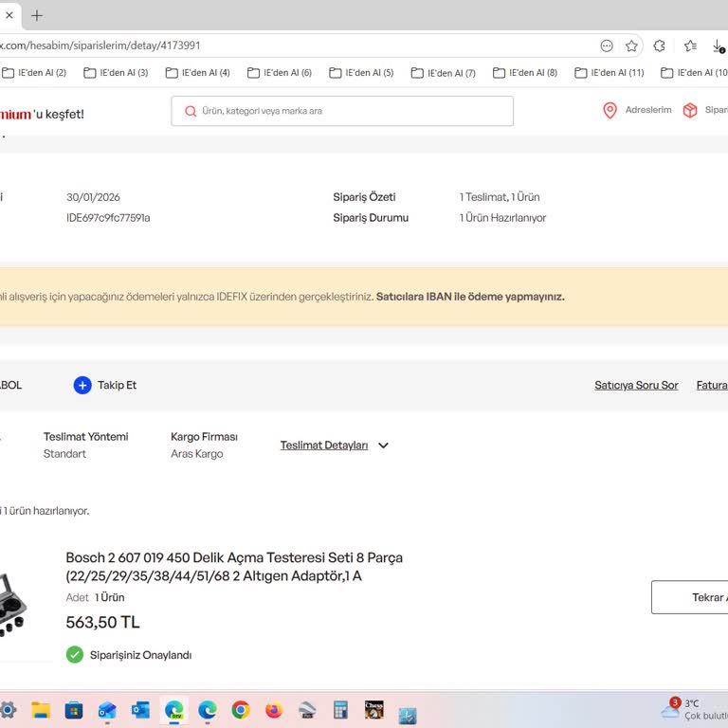The width and height of the screenshot is (728, 728).
Task: Open the favorites list icon
Action: click(x=690, y=45)
